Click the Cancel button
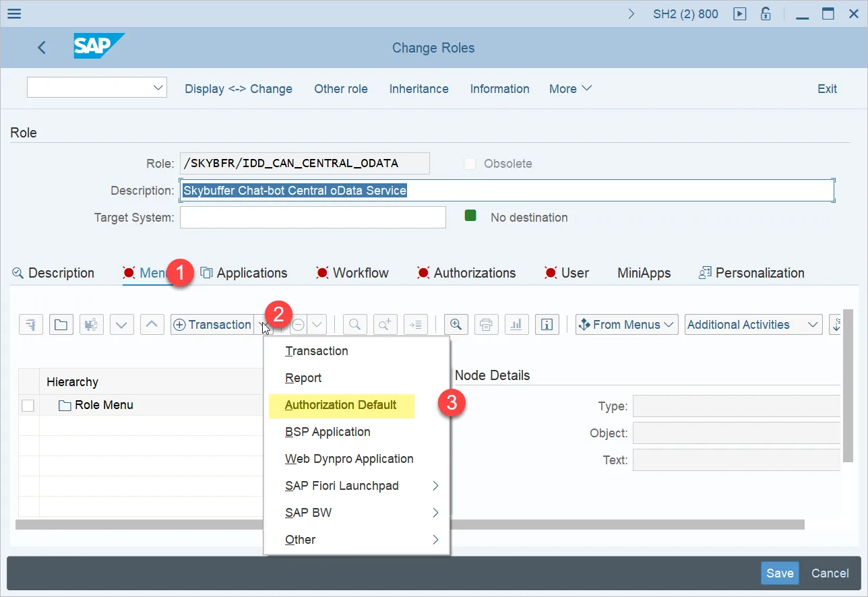This screenshot has height=597, width=868. pyautogui.click(x=830, y=573)
